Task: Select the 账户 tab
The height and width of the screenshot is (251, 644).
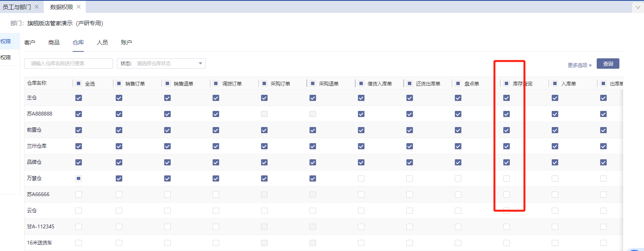Action: 126,43
